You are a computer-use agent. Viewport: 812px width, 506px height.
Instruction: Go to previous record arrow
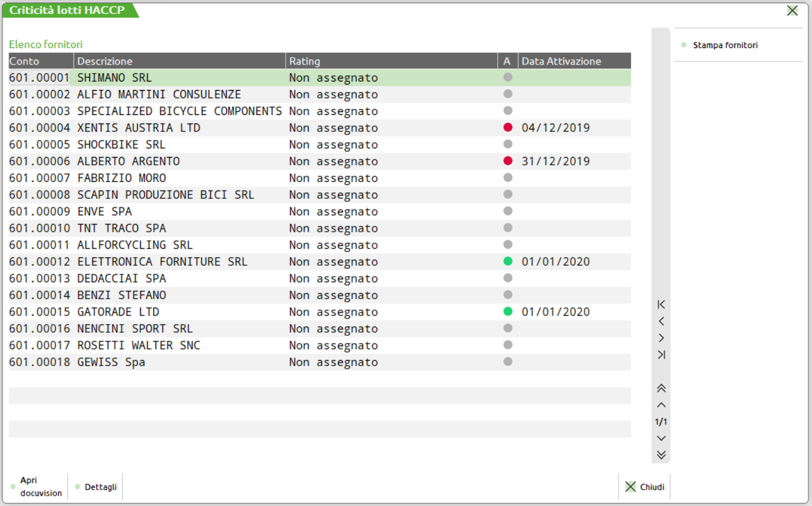pos(661,321)
